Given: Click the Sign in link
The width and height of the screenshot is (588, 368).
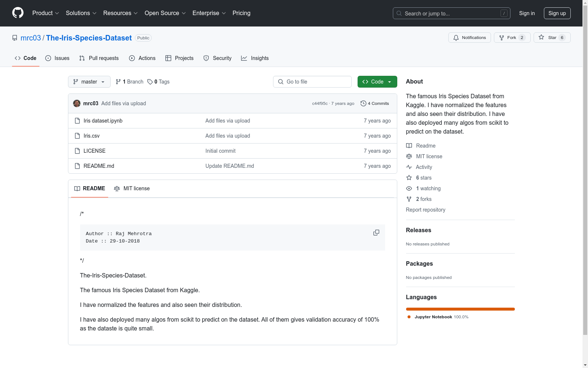Looking at the screenshot, I should tap(527, 13).
